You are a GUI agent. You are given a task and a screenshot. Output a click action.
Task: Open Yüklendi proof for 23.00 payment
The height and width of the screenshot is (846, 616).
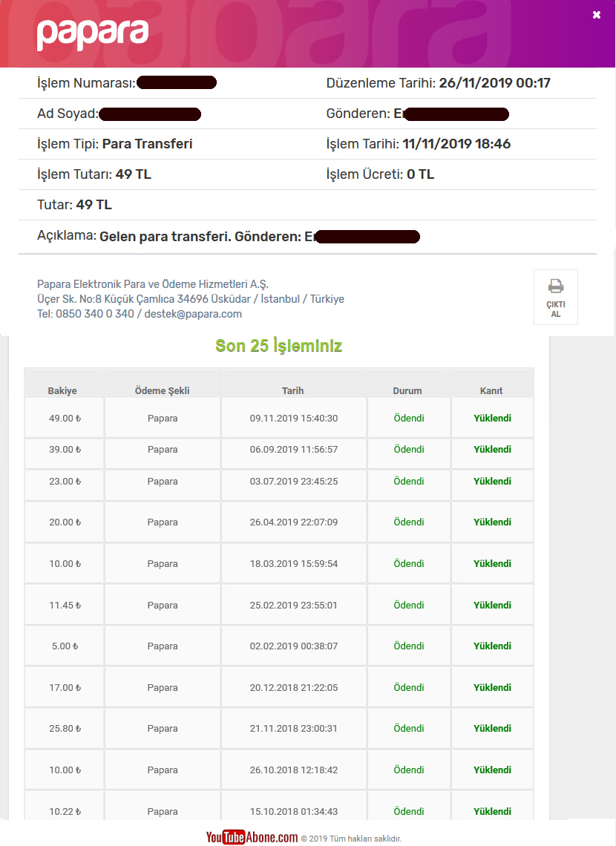click(492, 482)
